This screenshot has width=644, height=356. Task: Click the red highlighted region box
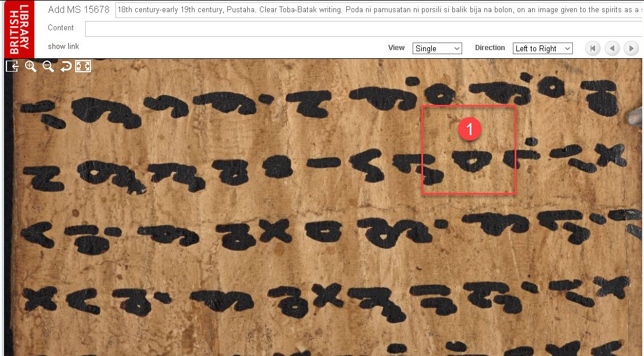coord(469,149)
